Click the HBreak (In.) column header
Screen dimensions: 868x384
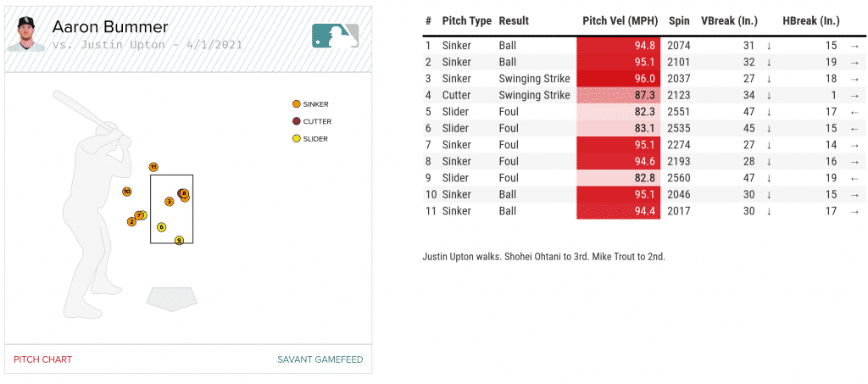(x=811, y=20)
